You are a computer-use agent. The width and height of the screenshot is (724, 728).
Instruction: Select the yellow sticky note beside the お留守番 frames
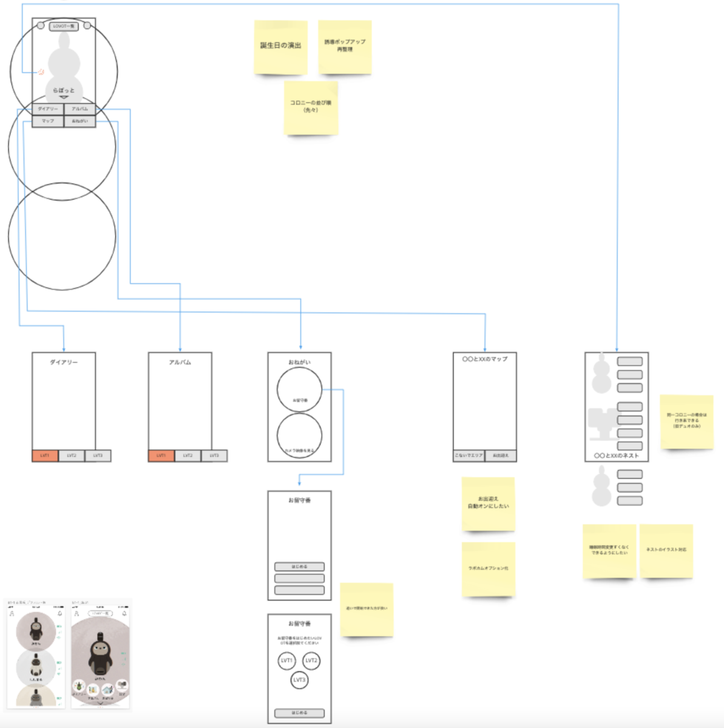click(367, 610)
